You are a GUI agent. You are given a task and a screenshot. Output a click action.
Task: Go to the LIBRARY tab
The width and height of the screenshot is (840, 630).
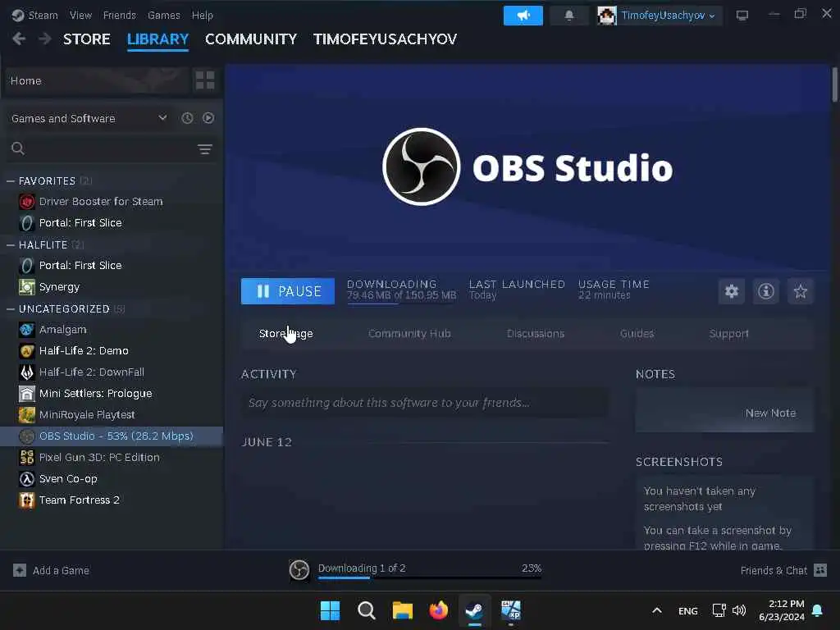[x=157, y=39]
